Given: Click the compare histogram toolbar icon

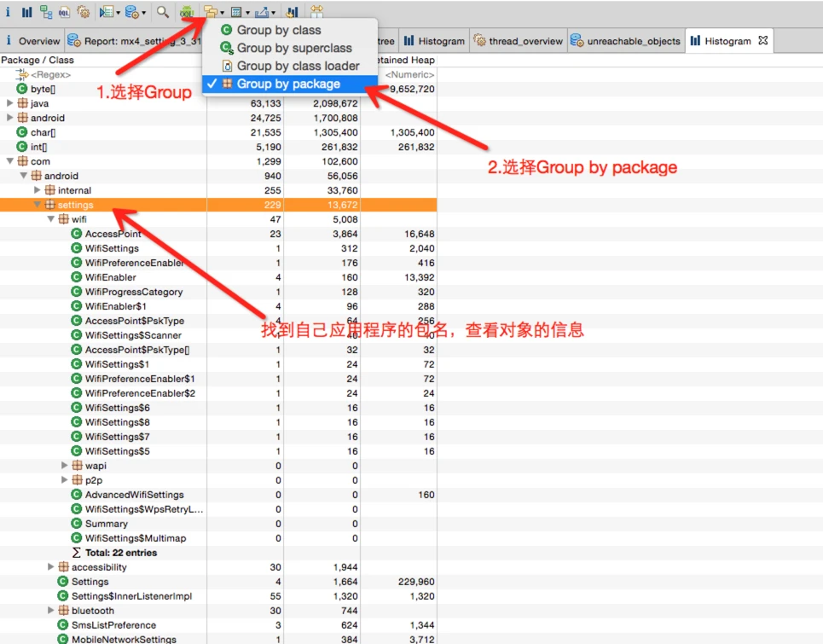Looking at the screenshot, I should pos(292,12).
